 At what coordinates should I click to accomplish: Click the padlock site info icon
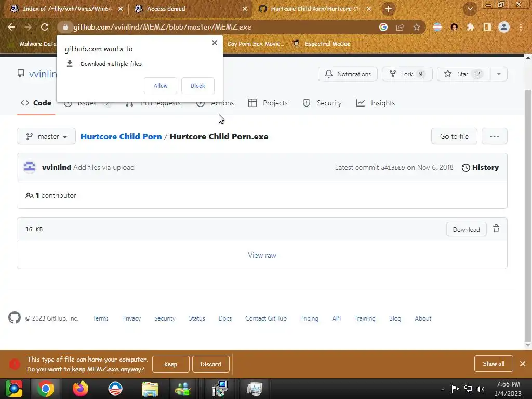pyautogui.click(x=65, y=27)
